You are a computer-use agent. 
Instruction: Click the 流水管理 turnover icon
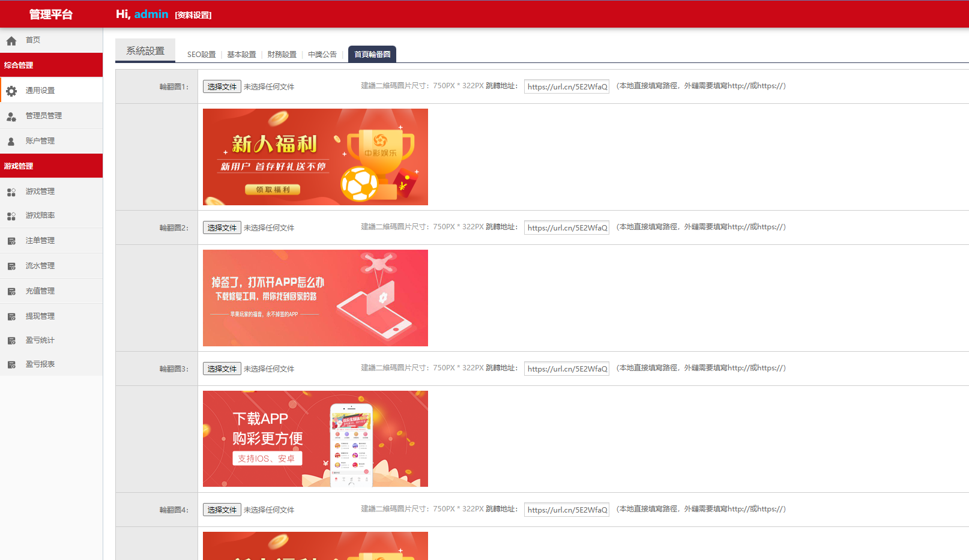tap(11, 265)
